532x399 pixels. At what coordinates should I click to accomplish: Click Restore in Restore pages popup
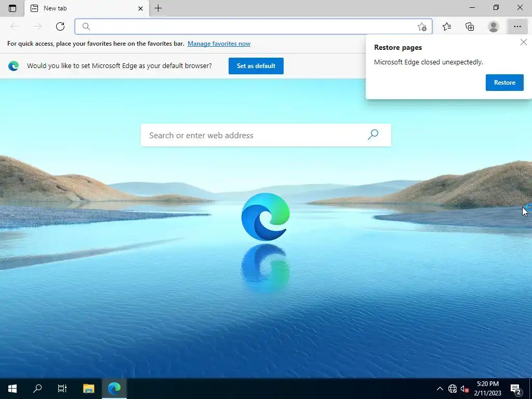(504, 83)
